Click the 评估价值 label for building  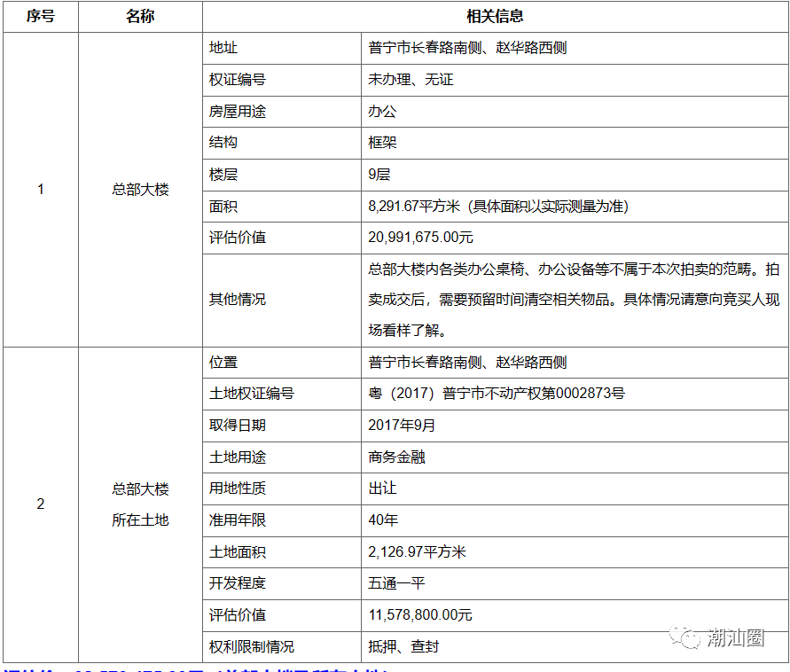pos(238,238)
